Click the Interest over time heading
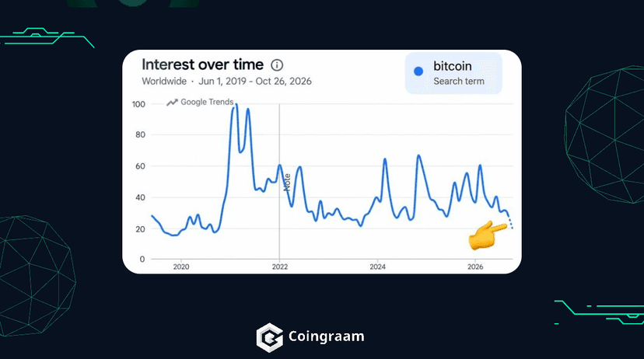The height and width of the screenshot is (359, 644). pos(202,64)
